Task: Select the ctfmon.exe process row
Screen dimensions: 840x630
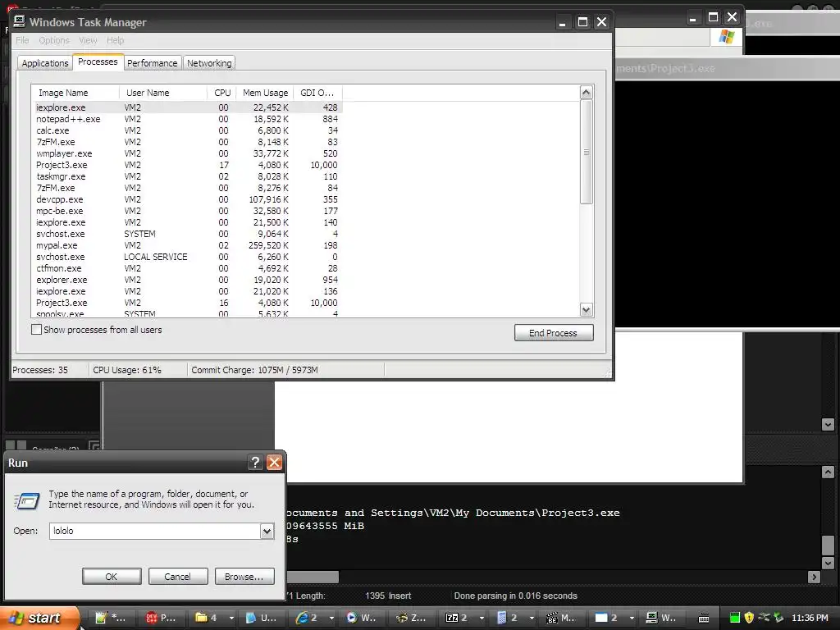Action: coord(187,268)
